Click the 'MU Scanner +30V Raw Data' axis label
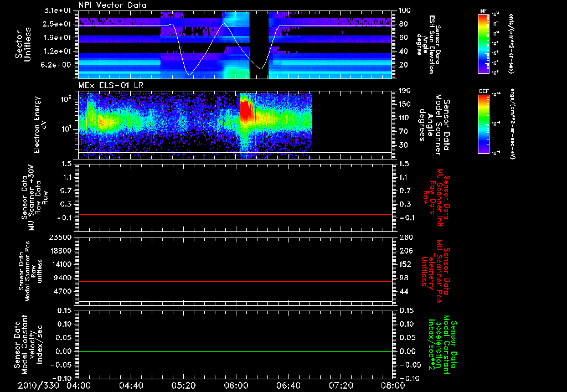This screenshot has width=567, height=392. click(34, 198)
